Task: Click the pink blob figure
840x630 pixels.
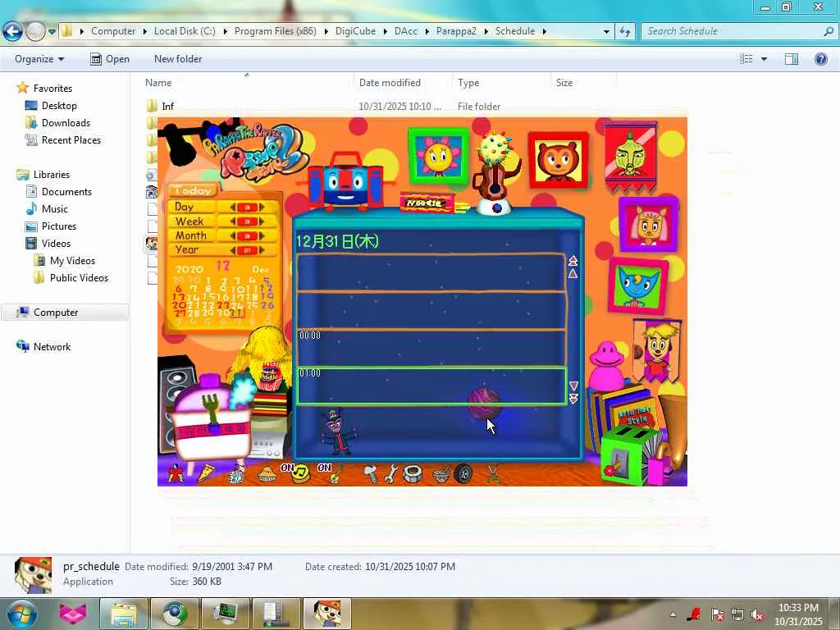Action: pyautogui.click(x=607, y=365)
